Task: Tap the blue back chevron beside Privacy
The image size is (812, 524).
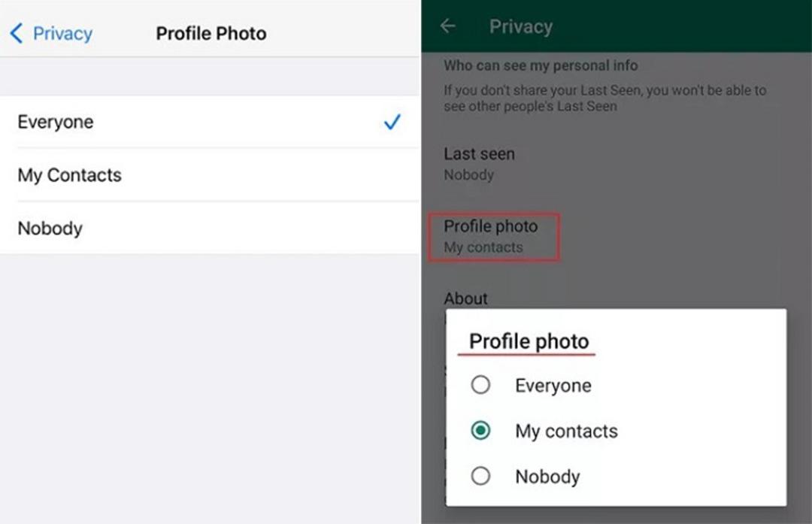Action: coord(16,33)
